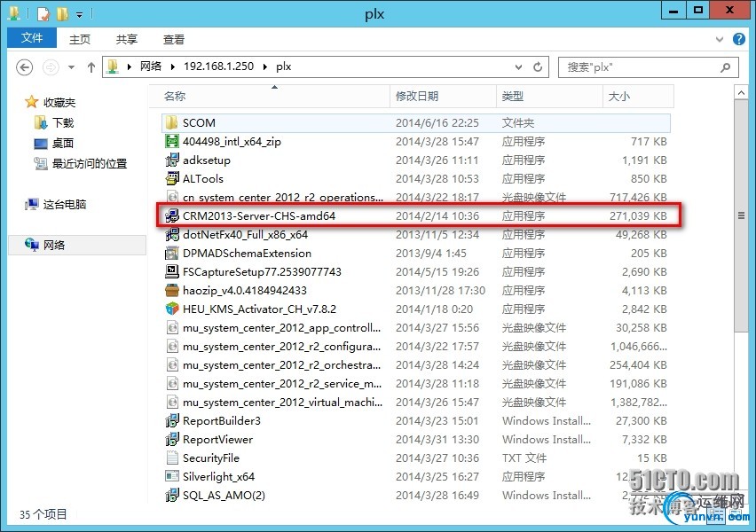Open 最近访问的位置 in navigation pane
This screenshot has width=756, height=532.
point(90,164)
